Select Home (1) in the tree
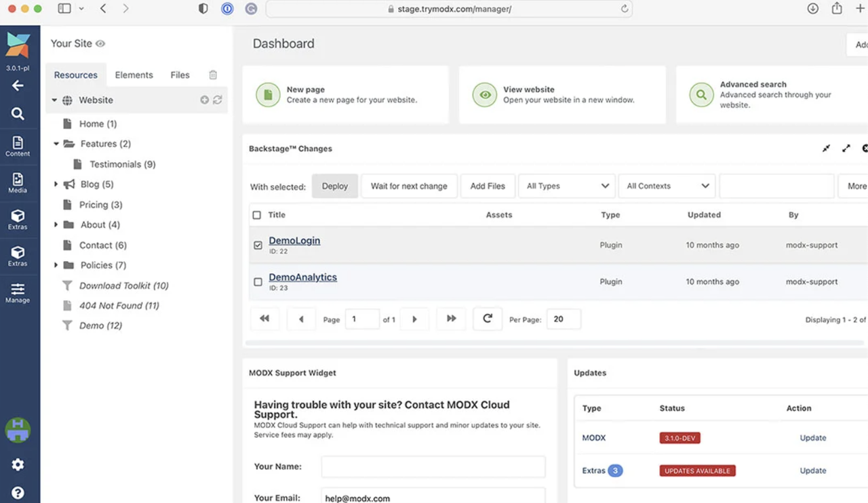The height and width of the screenshot is (503, 868). tap(98, 124)
